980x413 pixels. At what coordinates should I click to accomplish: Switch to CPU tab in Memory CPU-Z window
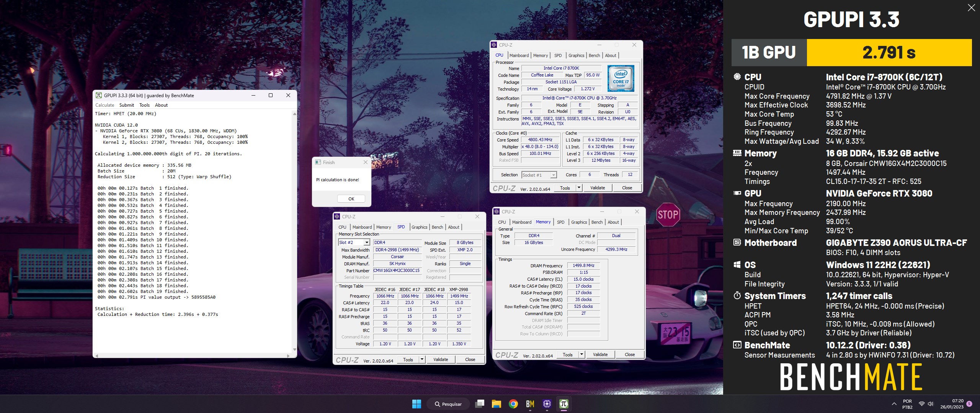click(x=502, y=222)
